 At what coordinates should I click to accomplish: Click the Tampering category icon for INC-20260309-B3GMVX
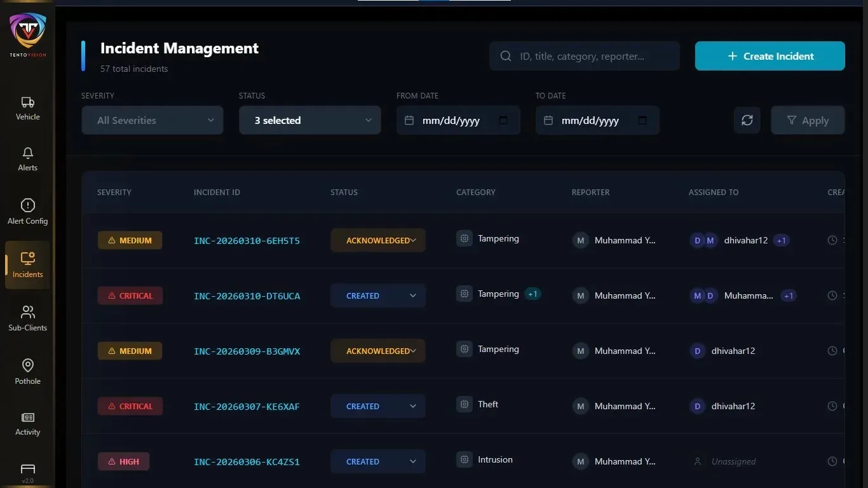465,349
